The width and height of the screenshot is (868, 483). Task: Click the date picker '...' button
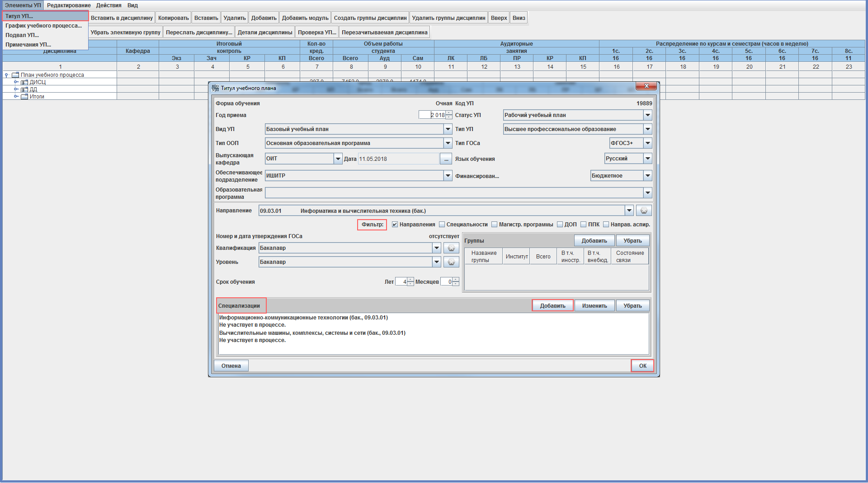[x=446, y=159]
